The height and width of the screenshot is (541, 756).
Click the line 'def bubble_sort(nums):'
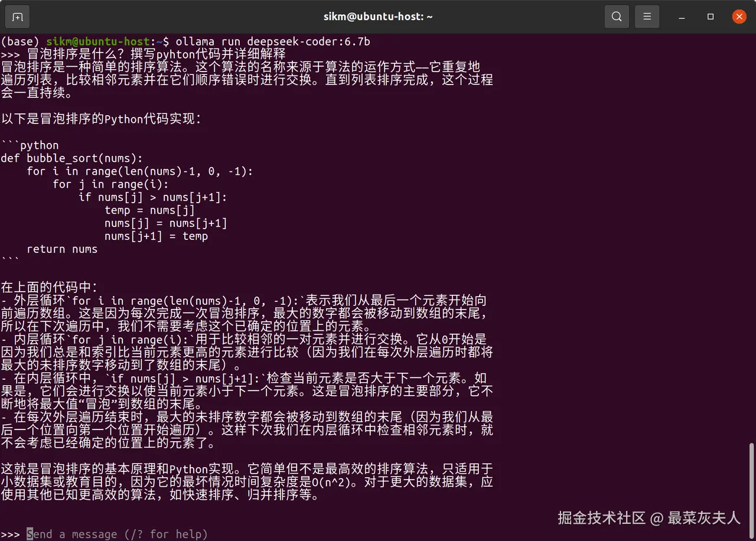71,158
